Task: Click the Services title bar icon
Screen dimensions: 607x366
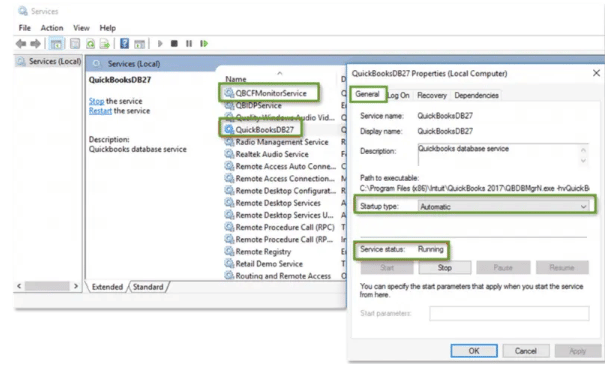Action: [x=23, y=11]
